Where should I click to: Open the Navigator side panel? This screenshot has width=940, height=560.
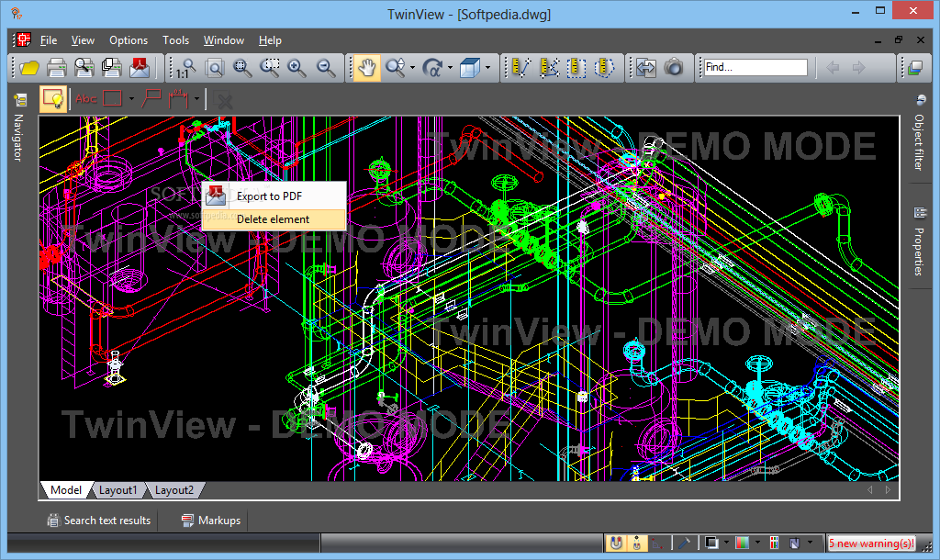pos(20,128)
